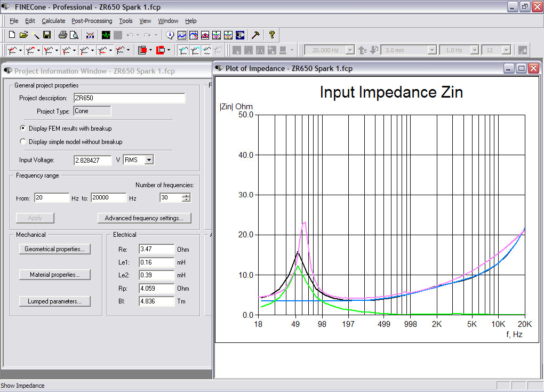Screen dimensions: 544x392
Task: Print using the printer icon
Action: (63, 35)
